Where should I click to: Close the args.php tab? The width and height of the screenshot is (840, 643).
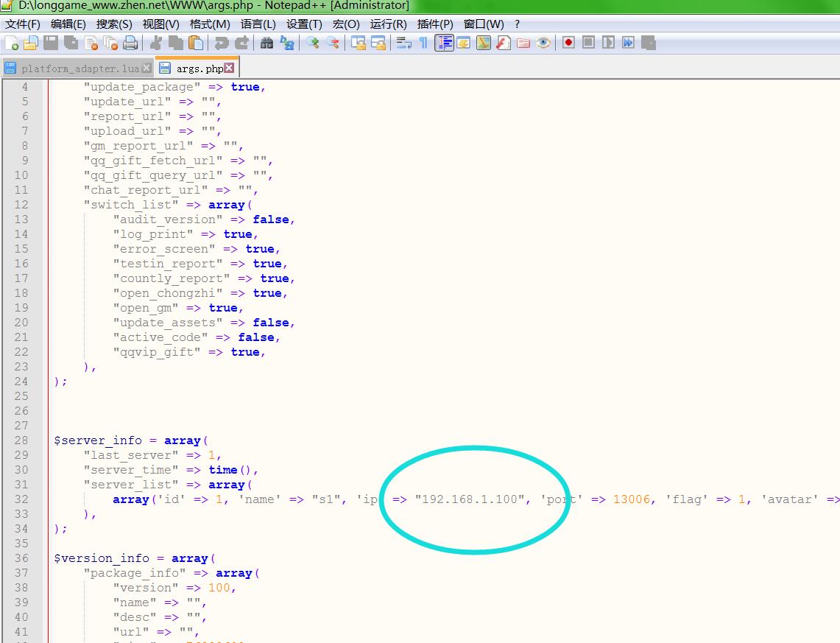click(229, 68)
